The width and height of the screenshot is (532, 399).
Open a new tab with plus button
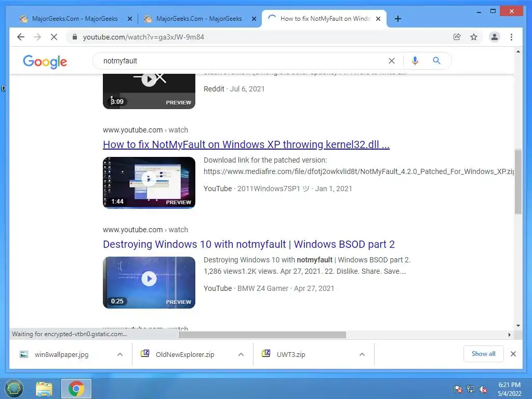coord(398,19)
